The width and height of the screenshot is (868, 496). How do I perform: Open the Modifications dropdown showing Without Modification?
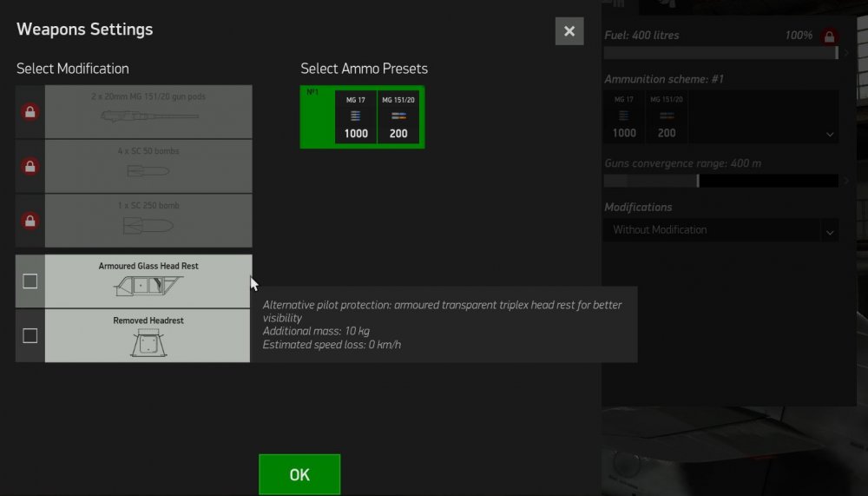click(x=720, y=230)
